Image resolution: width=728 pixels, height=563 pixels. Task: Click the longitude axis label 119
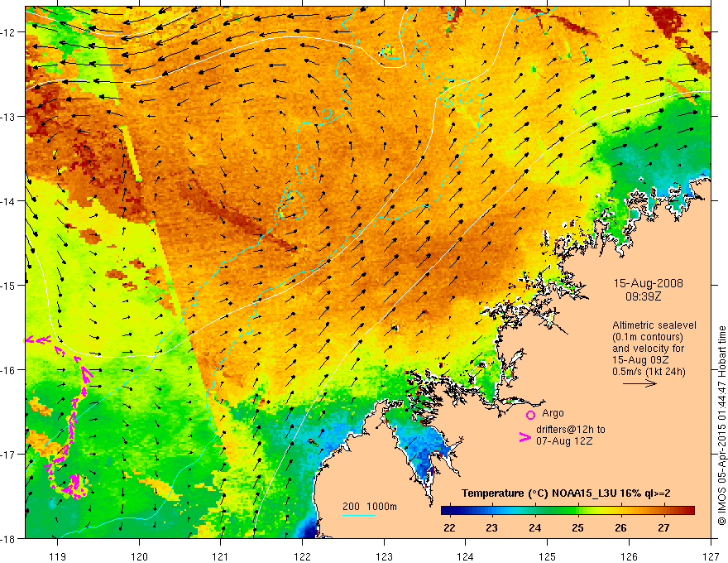58,556
